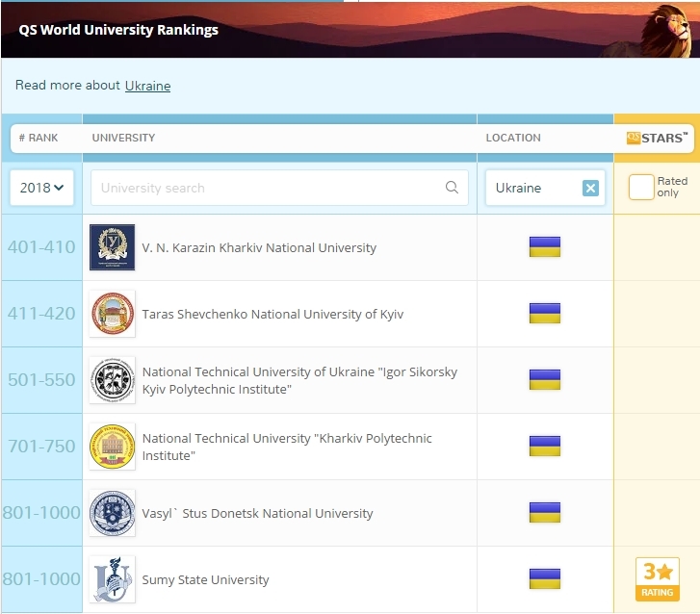The image size is (700, 614).
Task: Click the Ukraine flag in Kharkiv Polytechnic row
Action: [x=545, y=447]
